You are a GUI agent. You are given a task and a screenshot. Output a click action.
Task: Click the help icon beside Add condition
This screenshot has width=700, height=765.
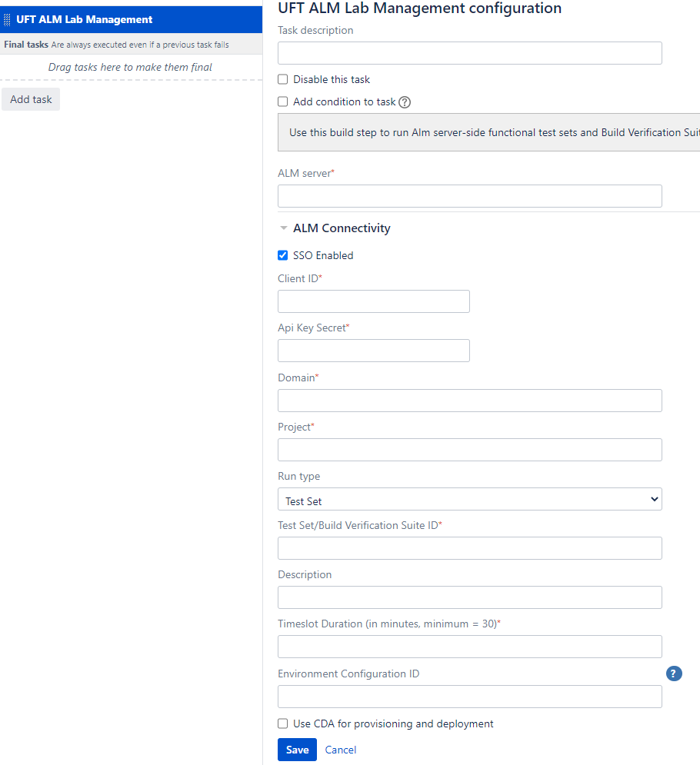[x=405, y=102]
